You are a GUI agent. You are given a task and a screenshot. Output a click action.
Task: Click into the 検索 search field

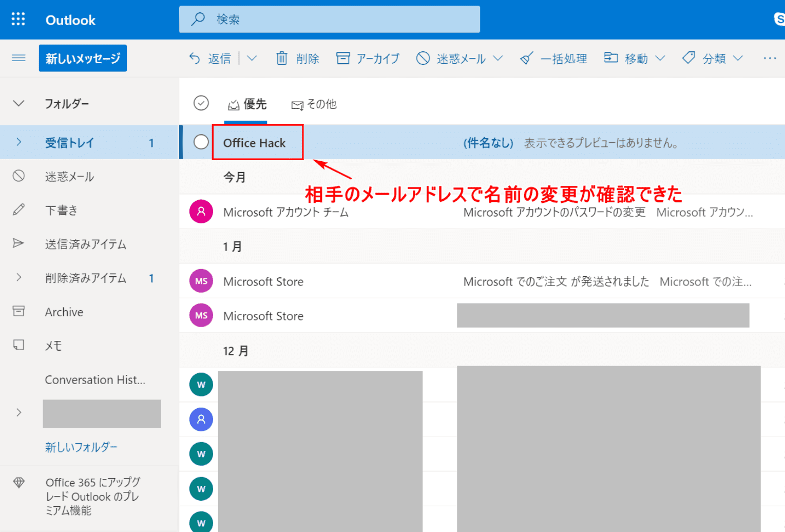330,20
